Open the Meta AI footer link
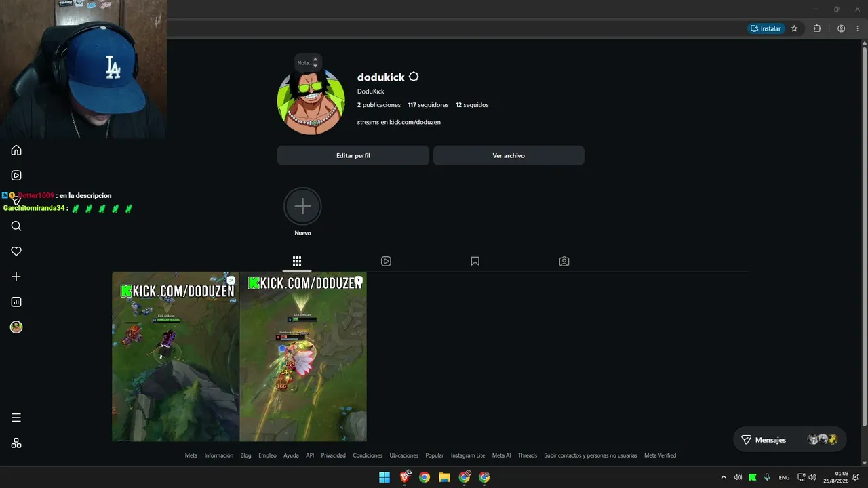Screen dimensions: 868x488 click(x=502, y=455)
